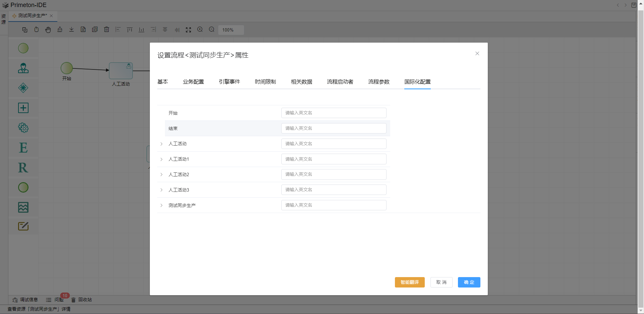Viewport: 644px width, 314px height.
Task: Select the plus subprocess icon in palette
Action: coord(23,108)
